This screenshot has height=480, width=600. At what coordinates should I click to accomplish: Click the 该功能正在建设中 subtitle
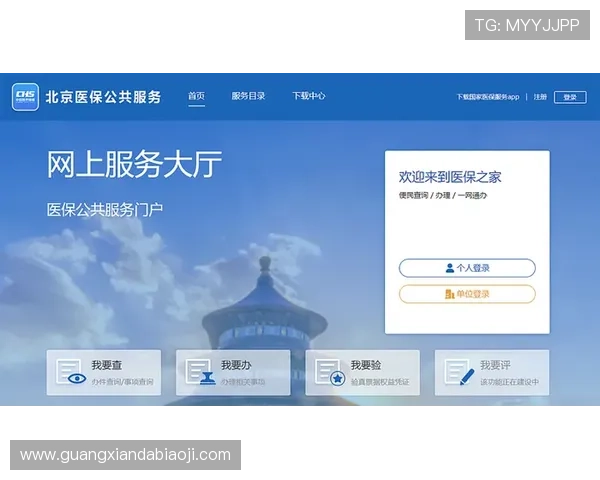(510, 382)
